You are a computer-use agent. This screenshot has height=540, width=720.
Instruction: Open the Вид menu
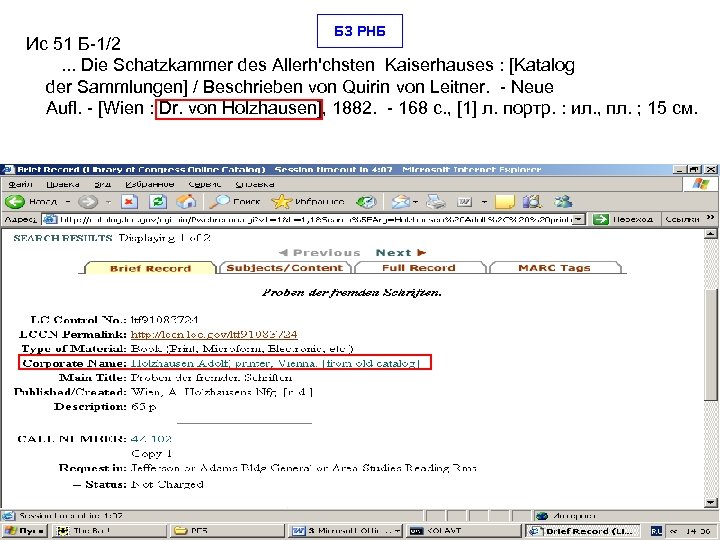(102, 184)
